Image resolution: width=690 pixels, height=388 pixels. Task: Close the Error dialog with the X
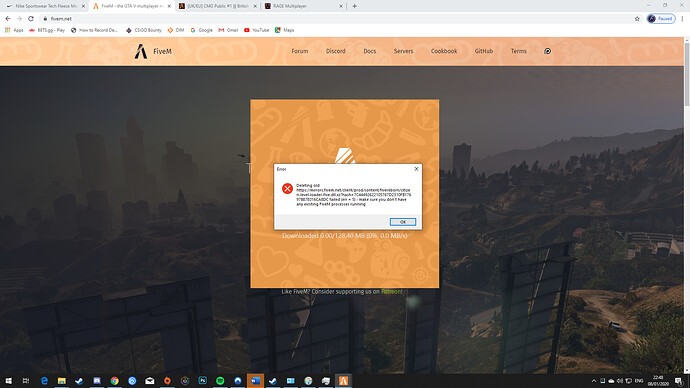[x=416, y=169]
